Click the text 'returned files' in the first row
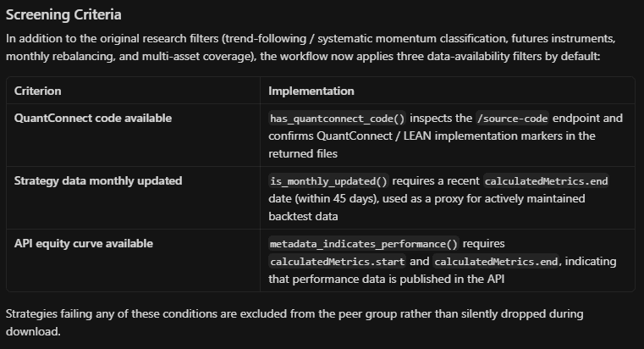Image resolution: width=644 pixels, height=349 pixels. [x=303, y=153]
